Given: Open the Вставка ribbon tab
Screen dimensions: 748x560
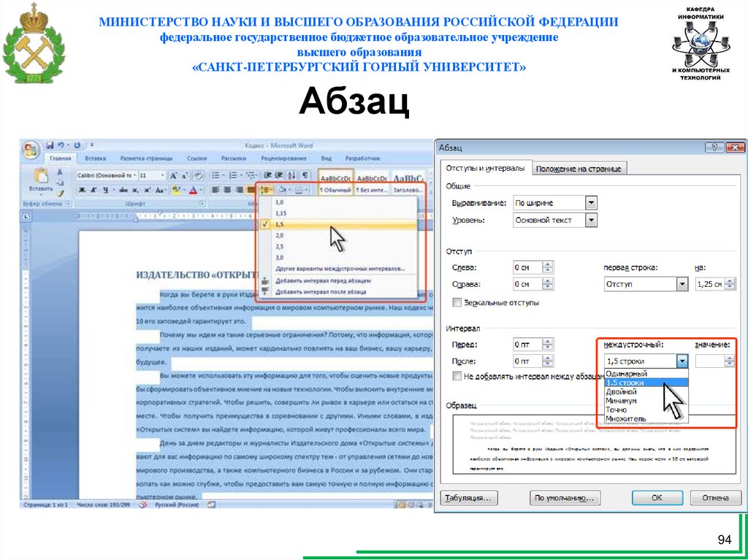Looking at the screenshot, I should (x=95, y=158).
